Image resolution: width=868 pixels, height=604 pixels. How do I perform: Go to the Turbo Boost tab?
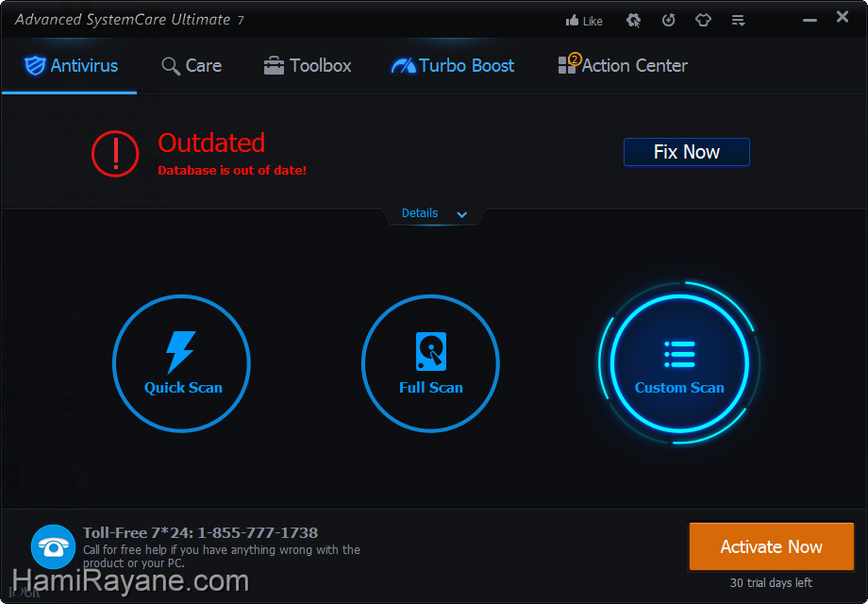[x=452, y=66]
